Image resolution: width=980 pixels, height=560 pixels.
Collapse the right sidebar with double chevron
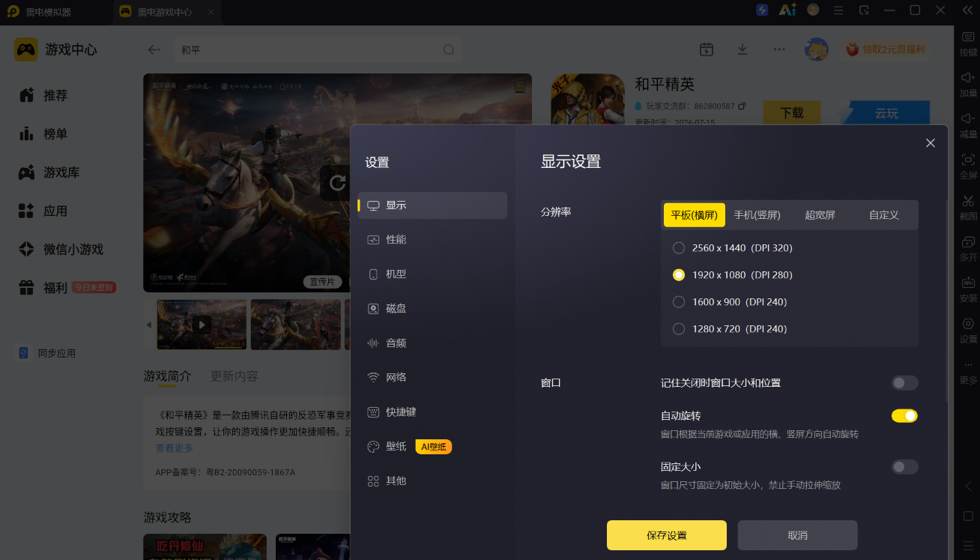point(967,10)
